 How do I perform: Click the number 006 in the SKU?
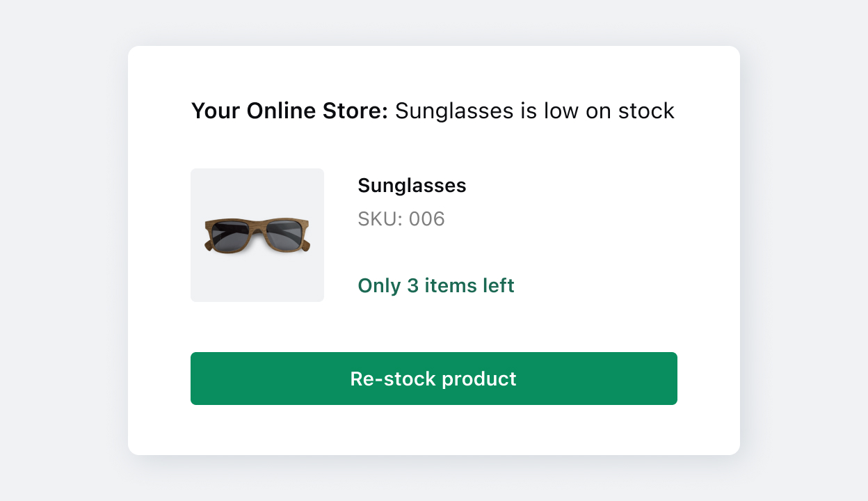426,219
